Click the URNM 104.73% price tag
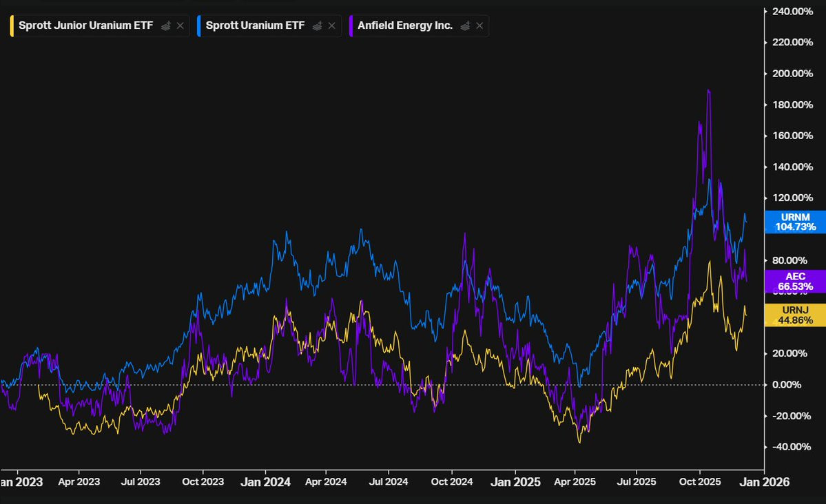 pyautogui.click(x=795, y=222)
